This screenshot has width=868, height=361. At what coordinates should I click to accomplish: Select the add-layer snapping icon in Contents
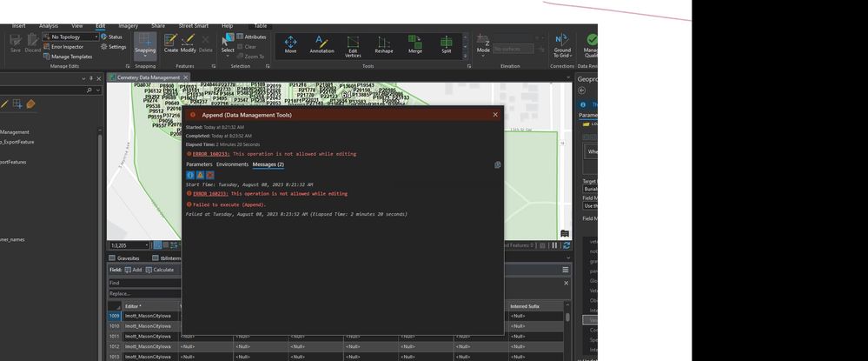(17, 104)
